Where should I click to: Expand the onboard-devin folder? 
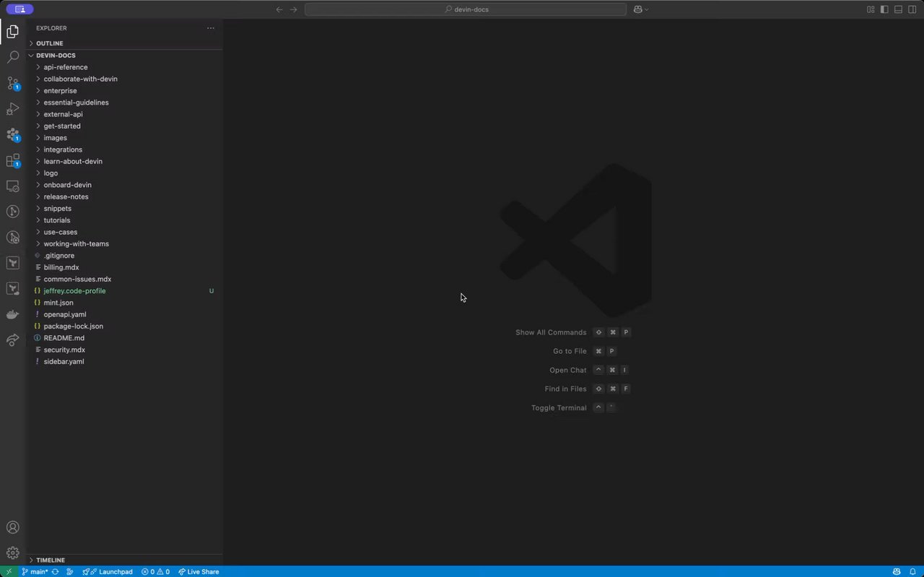[x=125, y=185]
